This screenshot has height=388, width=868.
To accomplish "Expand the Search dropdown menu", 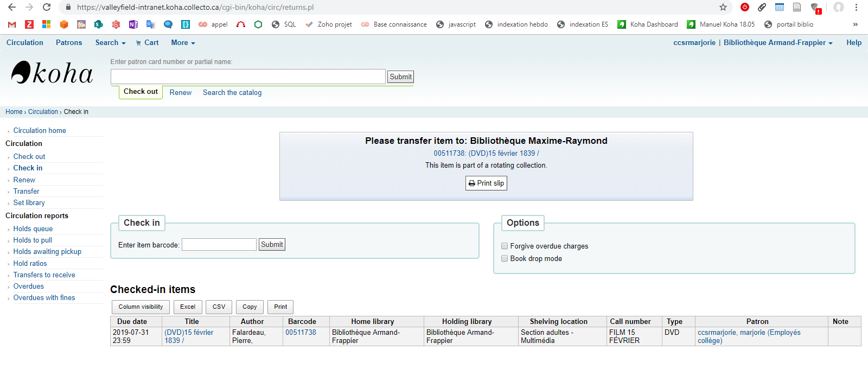I will (x=110, y=43).
